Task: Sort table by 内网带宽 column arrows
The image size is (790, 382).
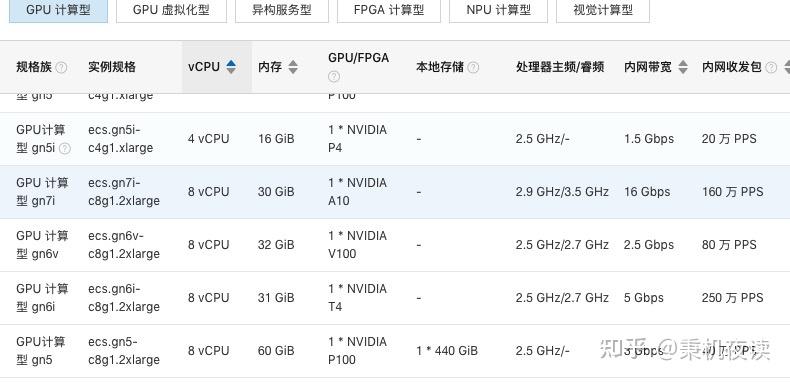Action: (x=683, y=67)
